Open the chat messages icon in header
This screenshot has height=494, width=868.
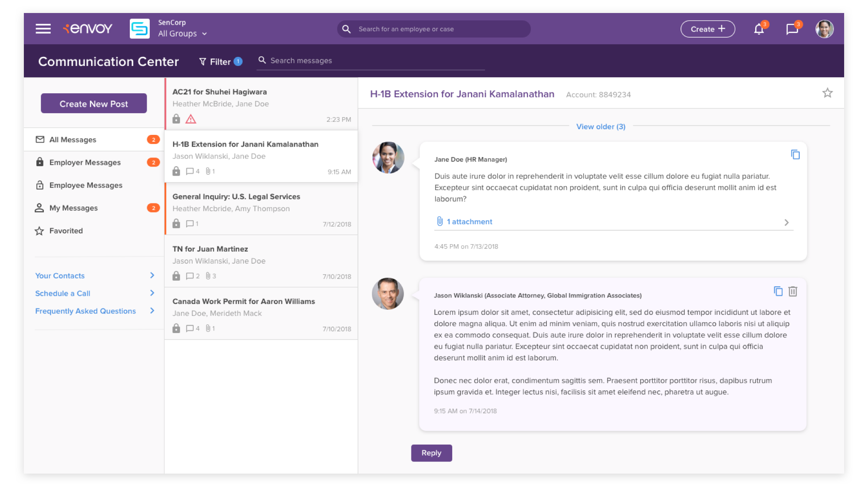(x=792, y=29)
